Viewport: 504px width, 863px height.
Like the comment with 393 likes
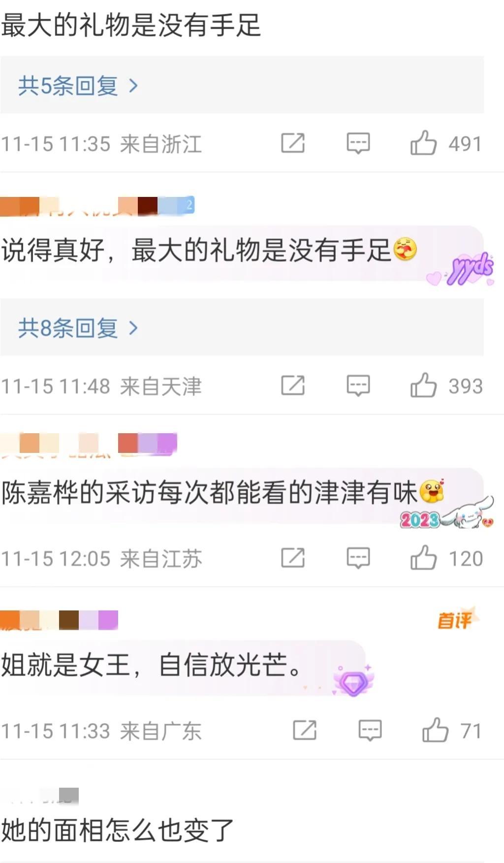click(x=423, y=385)
